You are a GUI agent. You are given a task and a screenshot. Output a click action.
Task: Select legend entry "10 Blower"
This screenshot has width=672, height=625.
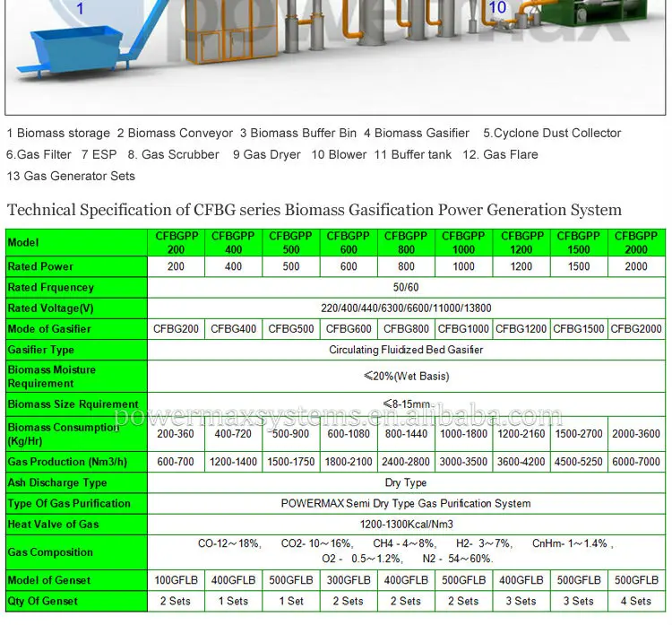(339, 154)
